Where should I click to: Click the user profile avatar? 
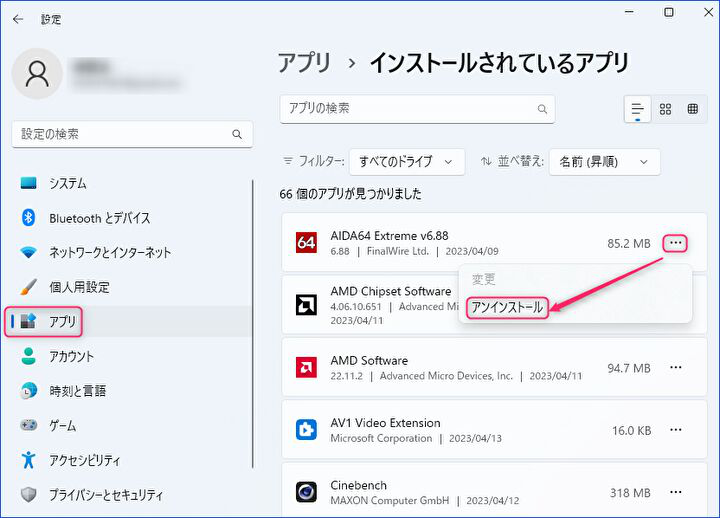[37, 73]
